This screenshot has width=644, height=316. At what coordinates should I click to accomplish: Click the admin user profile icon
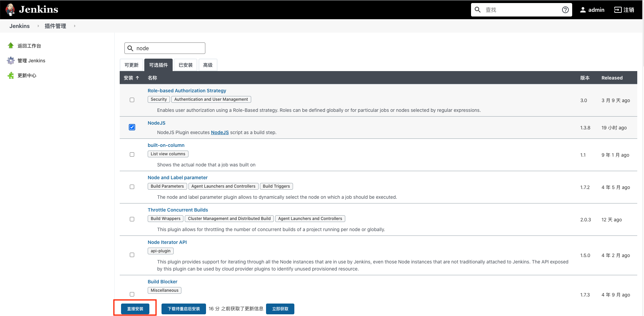[583, 10]
